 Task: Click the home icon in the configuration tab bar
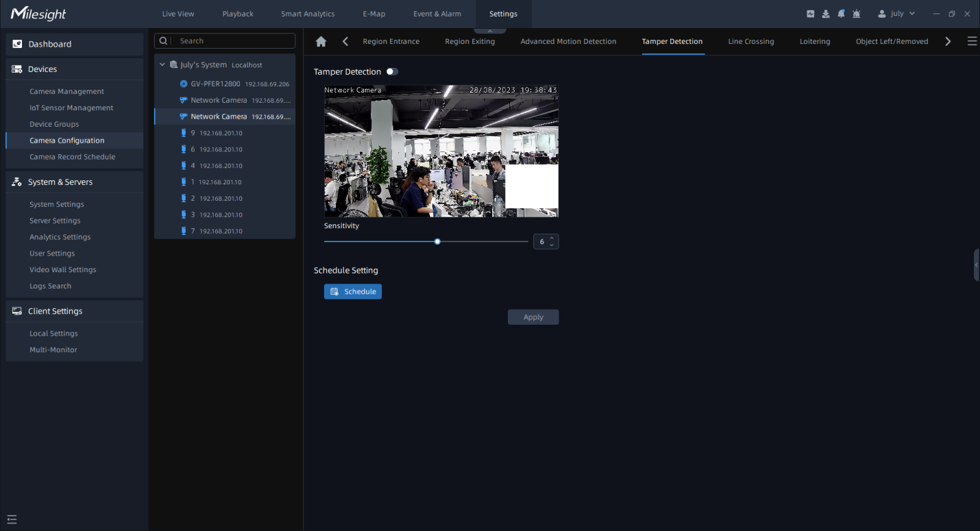320,41
